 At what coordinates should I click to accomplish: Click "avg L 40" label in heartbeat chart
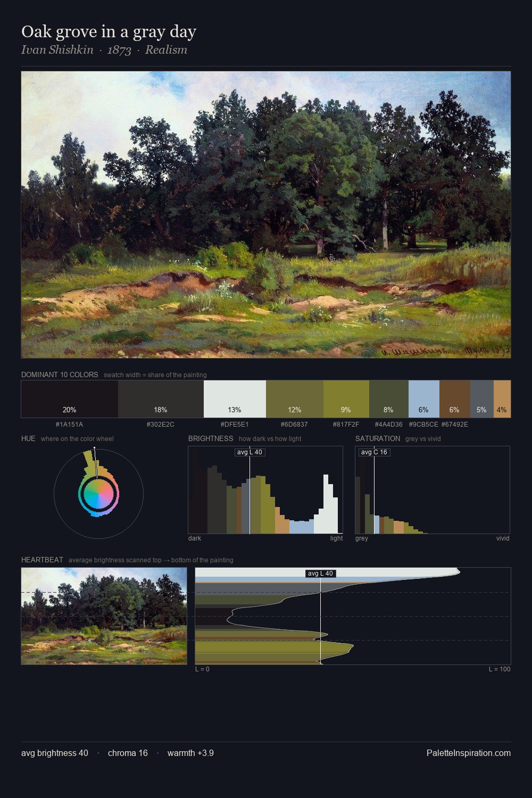(320, 573)
